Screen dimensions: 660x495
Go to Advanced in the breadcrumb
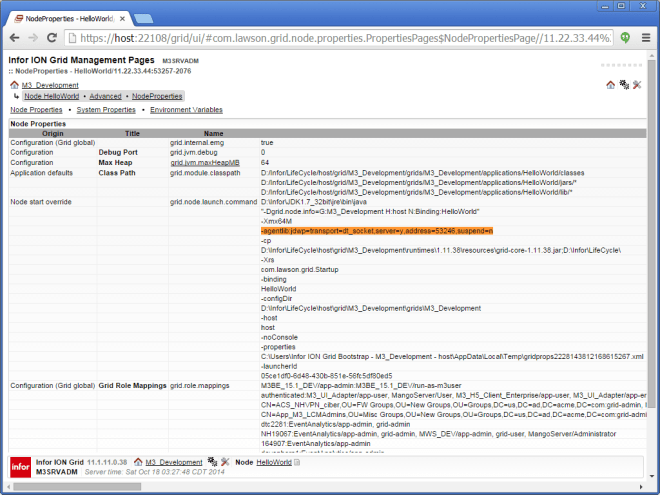[105, 96]
